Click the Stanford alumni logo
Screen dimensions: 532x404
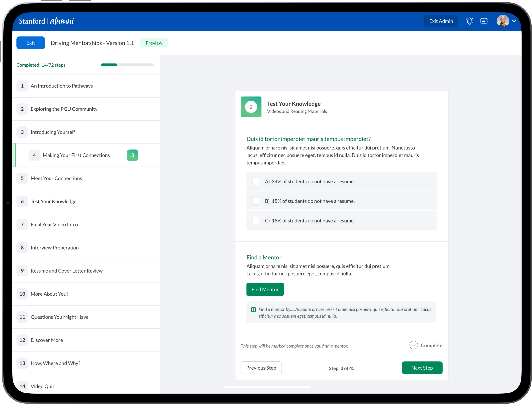[46, 21]
